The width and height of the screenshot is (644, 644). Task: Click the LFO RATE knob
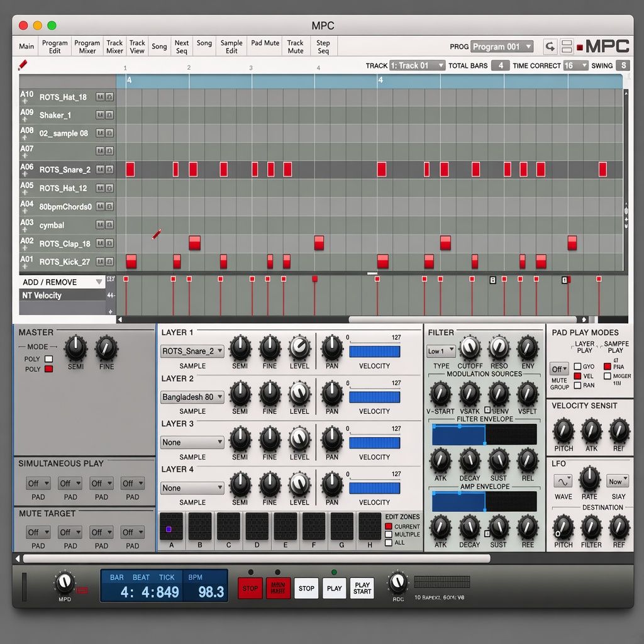[590, 479]
